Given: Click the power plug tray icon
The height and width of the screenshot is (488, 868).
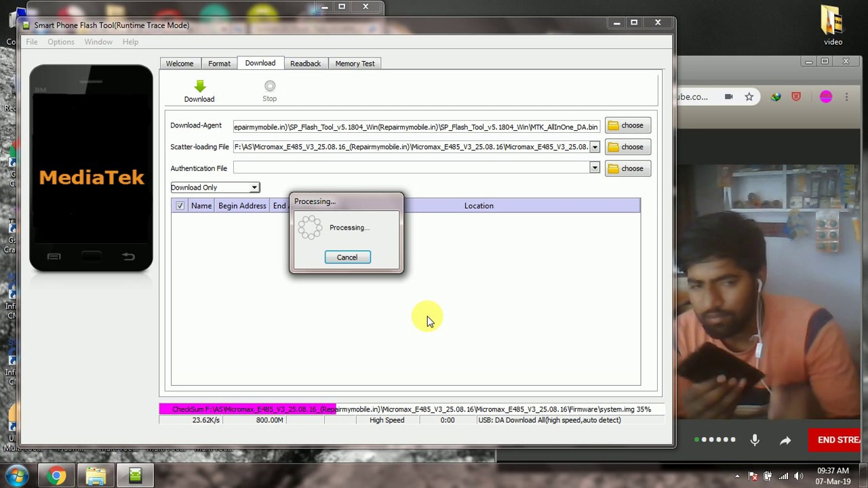Looking at the screenshot, I should [x=768, y=476].
